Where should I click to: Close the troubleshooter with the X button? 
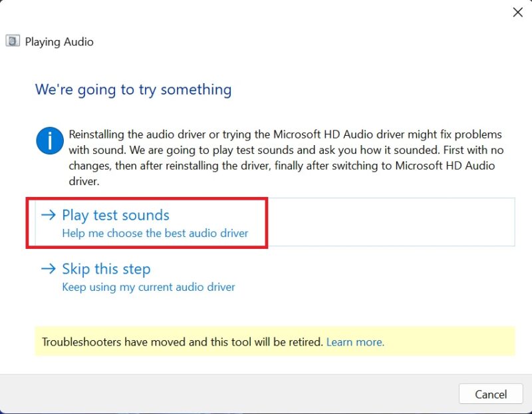tap(517, 12)
